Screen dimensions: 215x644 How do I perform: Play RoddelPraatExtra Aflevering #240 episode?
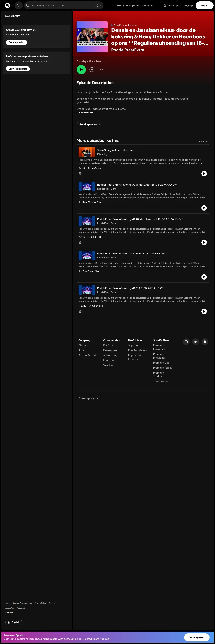(204, 242)
